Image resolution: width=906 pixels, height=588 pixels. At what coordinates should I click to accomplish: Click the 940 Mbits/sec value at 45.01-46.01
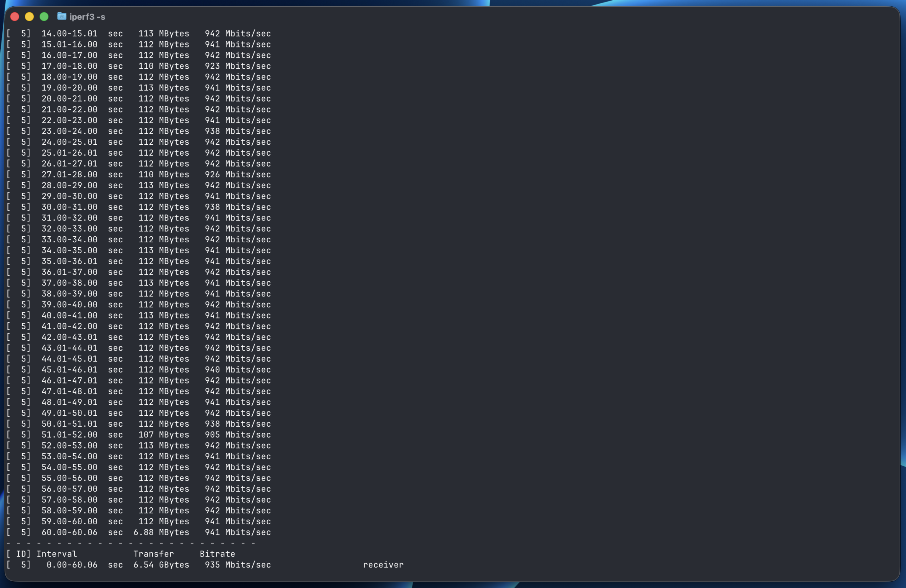click(x=238, y=370)
